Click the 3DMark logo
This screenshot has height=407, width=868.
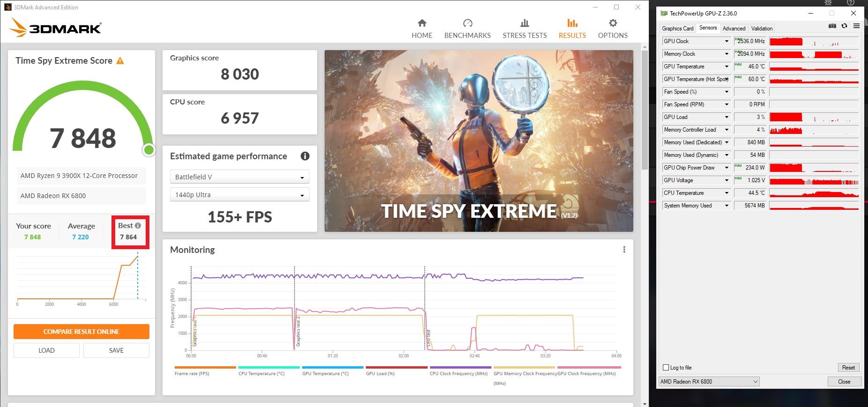pos(55,28)
